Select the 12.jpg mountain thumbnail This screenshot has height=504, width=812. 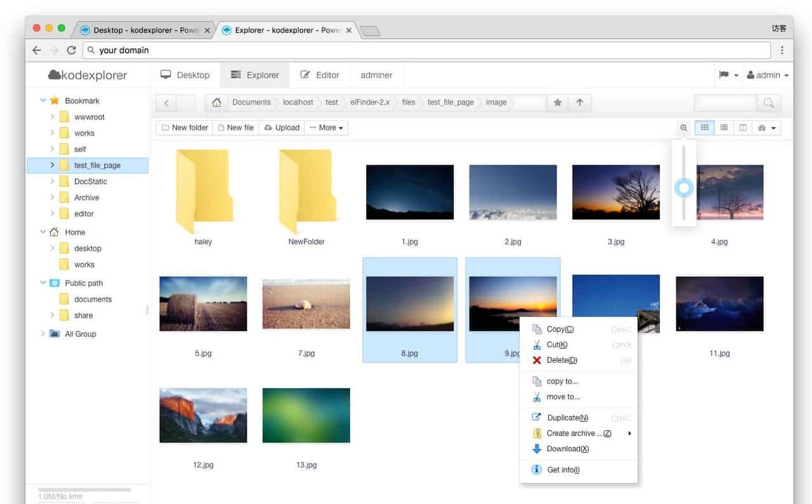[203, 415]
